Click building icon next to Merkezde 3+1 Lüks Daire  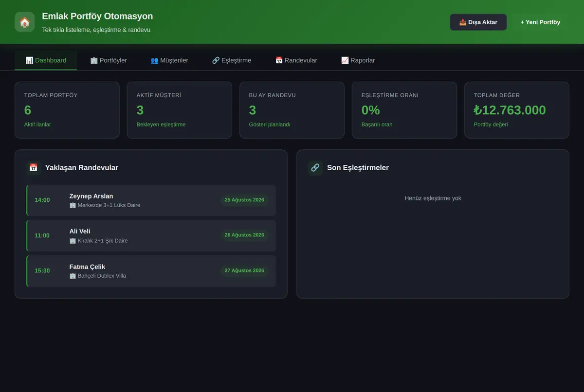73,205
